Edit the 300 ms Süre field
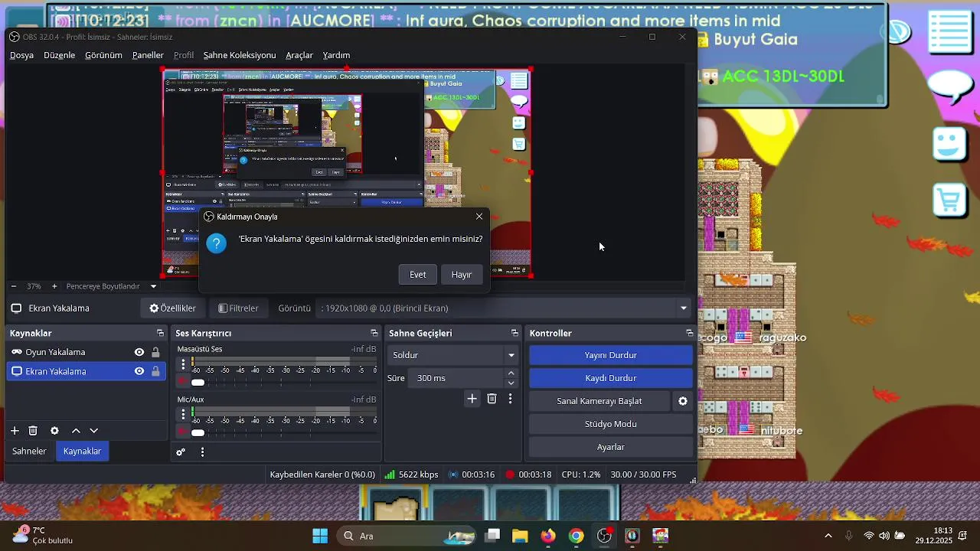The height and width of the screenshot is (551, 980). click(457, 378)
